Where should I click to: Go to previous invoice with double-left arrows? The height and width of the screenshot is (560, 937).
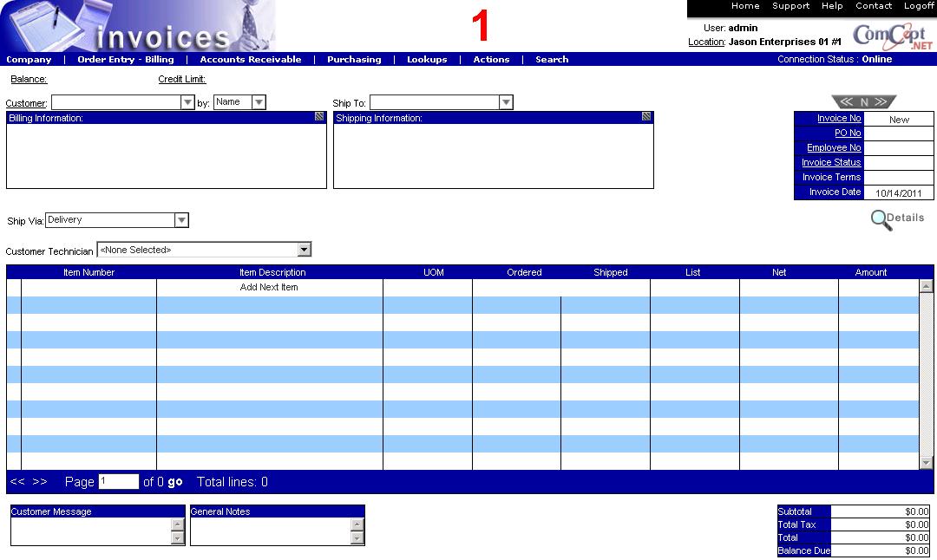pos(846,102)
